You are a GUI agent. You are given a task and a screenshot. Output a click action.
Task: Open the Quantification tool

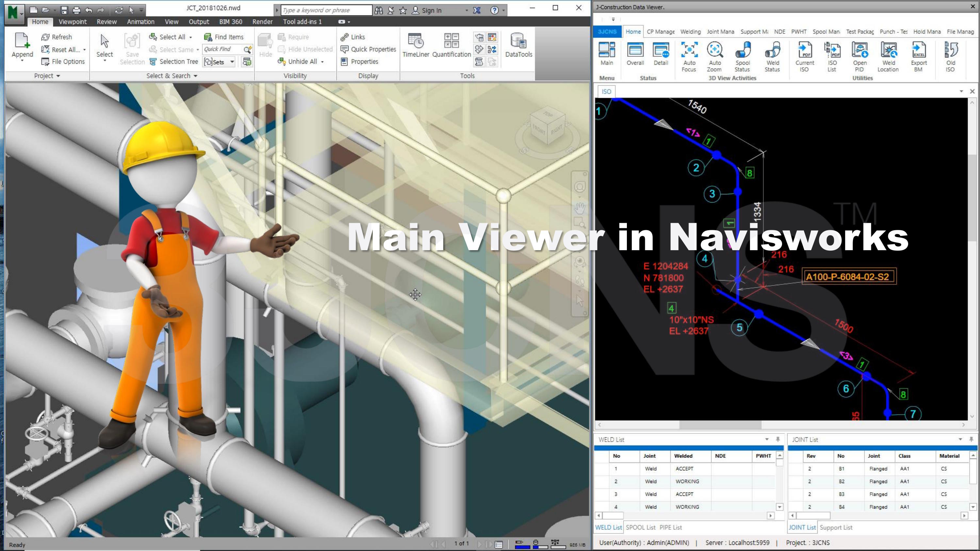click(x=451, y=45)
